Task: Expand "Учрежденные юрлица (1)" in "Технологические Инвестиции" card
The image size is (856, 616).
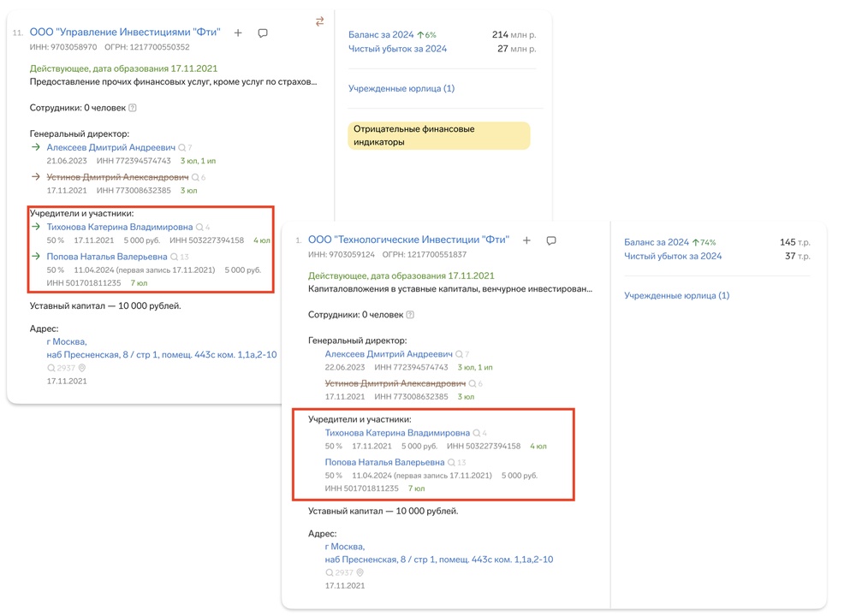Action: [676, 296]
